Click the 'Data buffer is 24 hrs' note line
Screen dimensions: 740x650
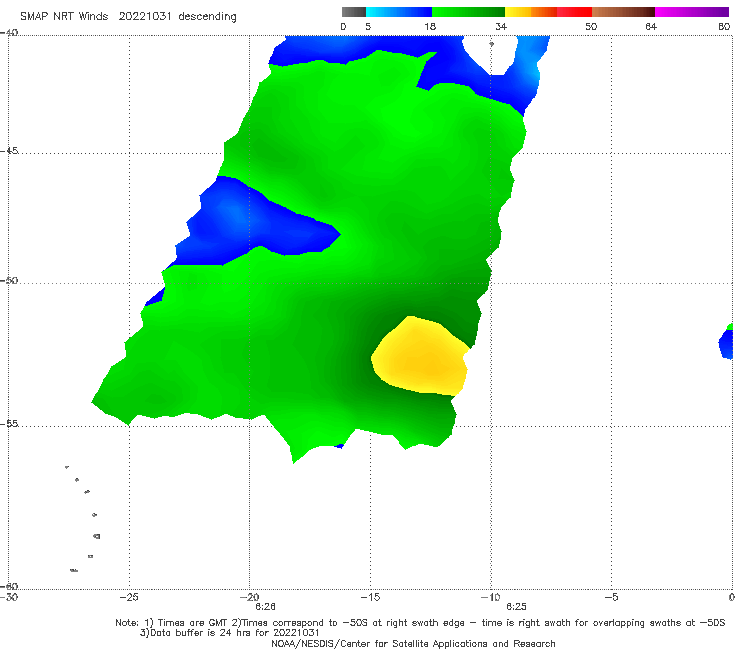[230, 633]
